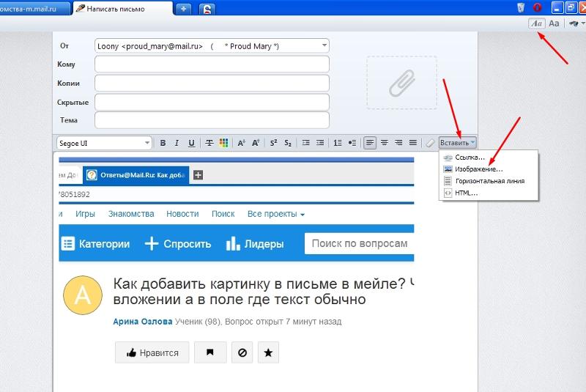Click the flag bookmark icon button

click(210, 352)
